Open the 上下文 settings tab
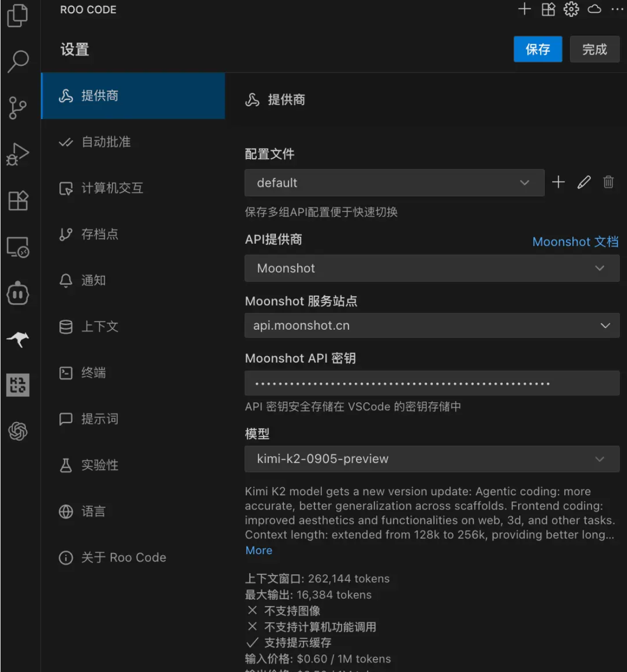 click(x=133, y=326)
